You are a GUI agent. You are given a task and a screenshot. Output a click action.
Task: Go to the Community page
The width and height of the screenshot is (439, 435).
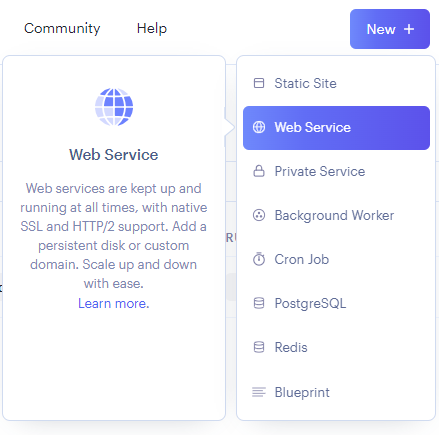[x=62, y=28]
